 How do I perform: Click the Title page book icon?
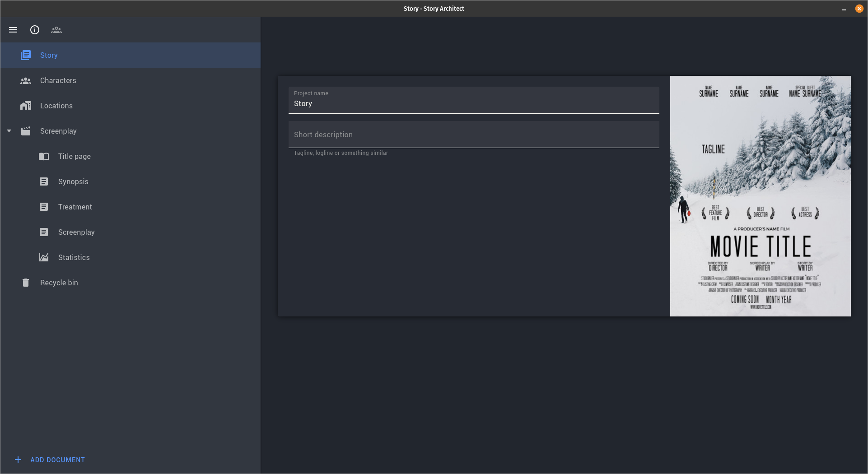tap(44, 156)
